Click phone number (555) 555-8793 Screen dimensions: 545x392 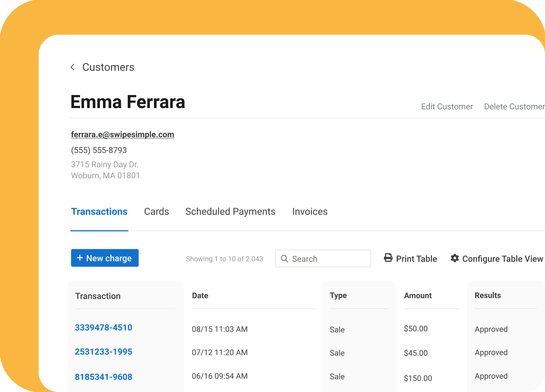pyautogui.click(x=99, y=150)
